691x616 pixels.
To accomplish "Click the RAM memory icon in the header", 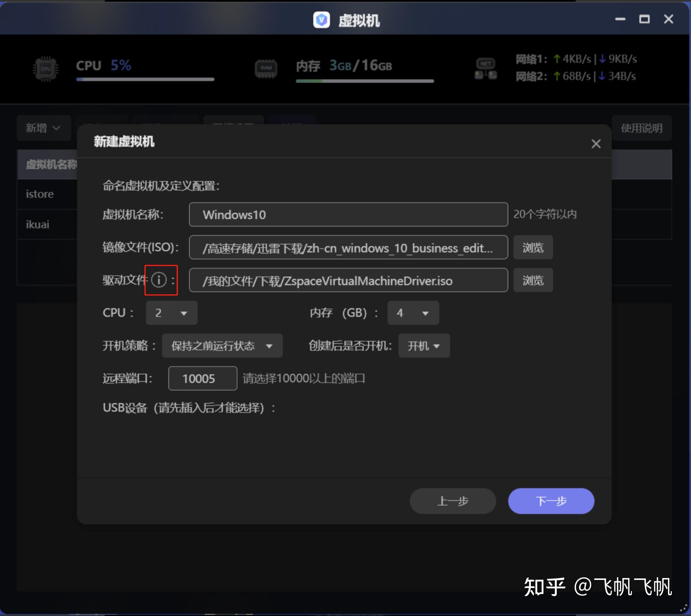I will point(265,67).
